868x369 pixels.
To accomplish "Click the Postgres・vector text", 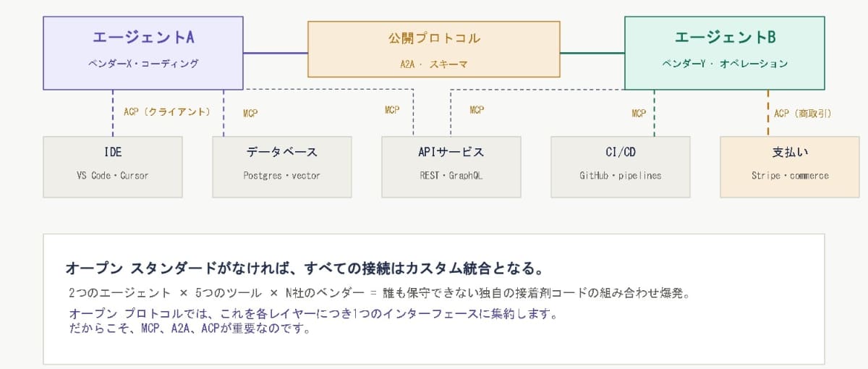I will 282,176.
